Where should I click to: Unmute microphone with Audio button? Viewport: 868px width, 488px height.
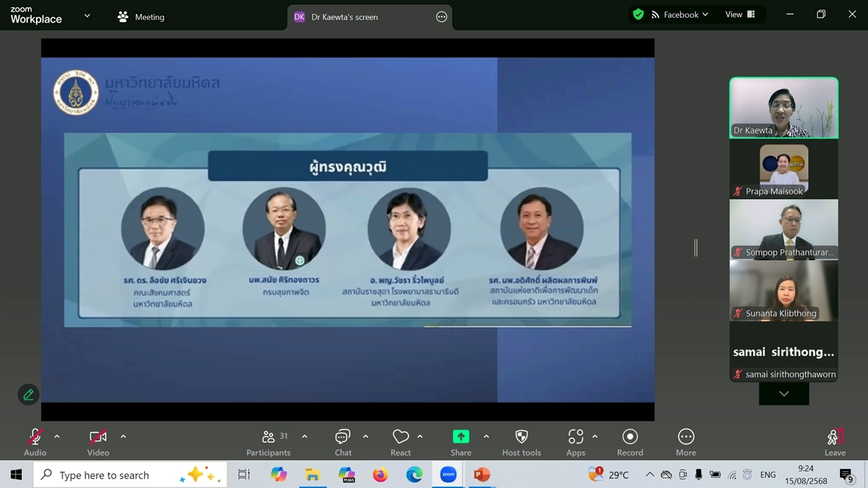coord(35,442)
